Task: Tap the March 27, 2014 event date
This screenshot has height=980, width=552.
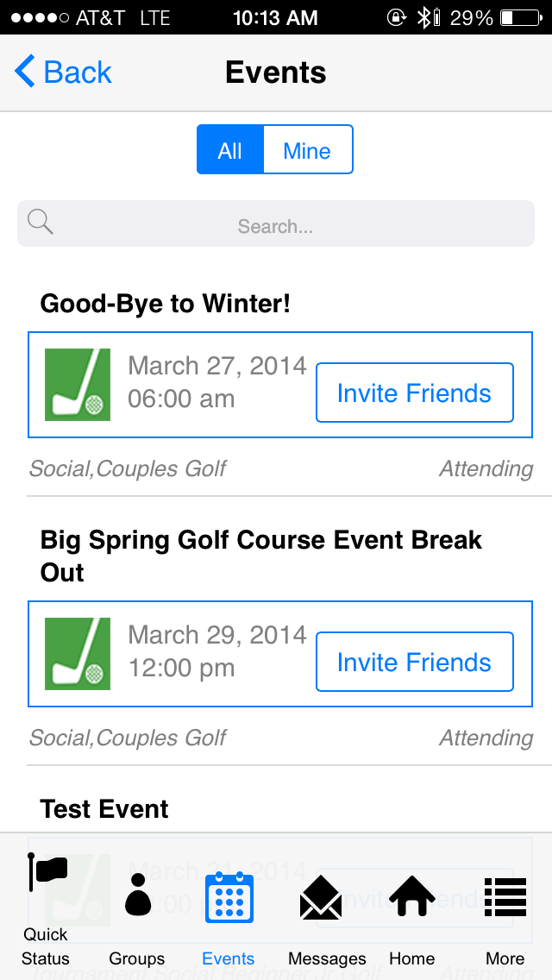Action: (x=217, y=367)
